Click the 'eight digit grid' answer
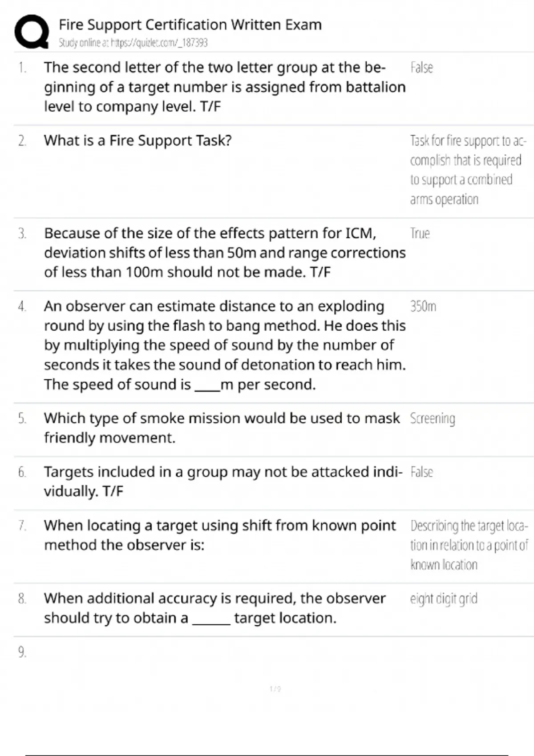 point(443,599)
